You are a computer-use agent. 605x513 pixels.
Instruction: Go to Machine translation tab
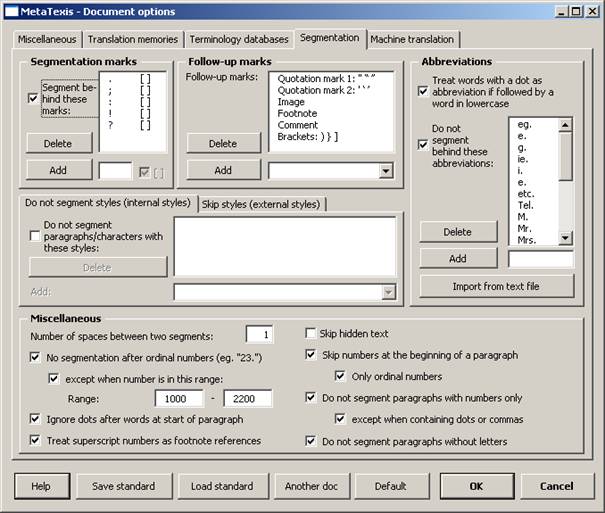412,39
